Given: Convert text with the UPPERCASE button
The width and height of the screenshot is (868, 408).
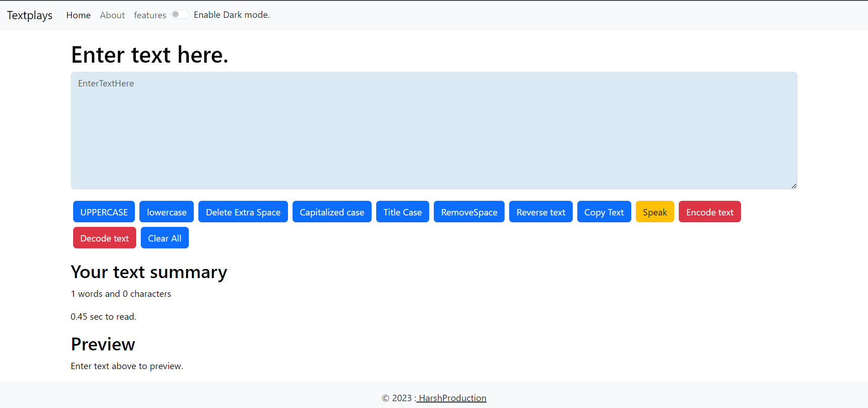Looking at the screenshot, I should (104, 212).
